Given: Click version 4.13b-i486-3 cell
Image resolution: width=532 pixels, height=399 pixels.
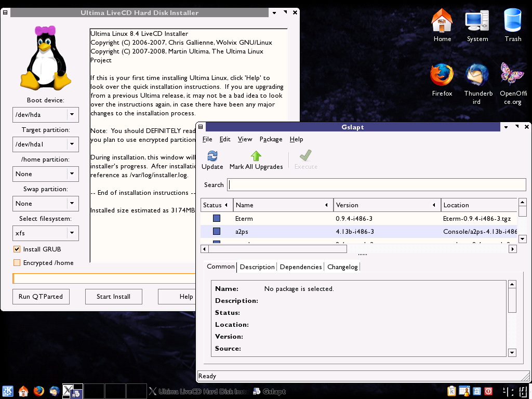Looking at the screenshot, I should pos(355,231).
